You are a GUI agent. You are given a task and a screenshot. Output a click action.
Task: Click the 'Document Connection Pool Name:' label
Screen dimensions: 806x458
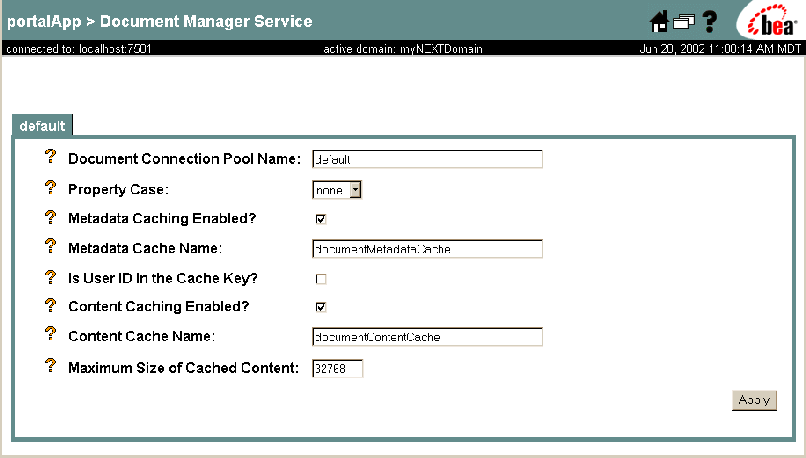[x=185, y=159]
